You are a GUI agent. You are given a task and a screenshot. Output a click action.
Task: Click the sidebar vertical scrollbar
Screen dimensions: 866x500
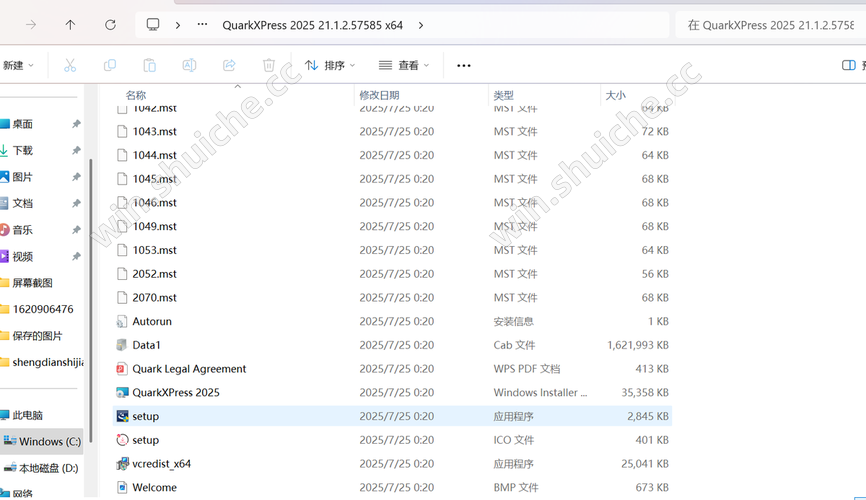pos(91,301)
